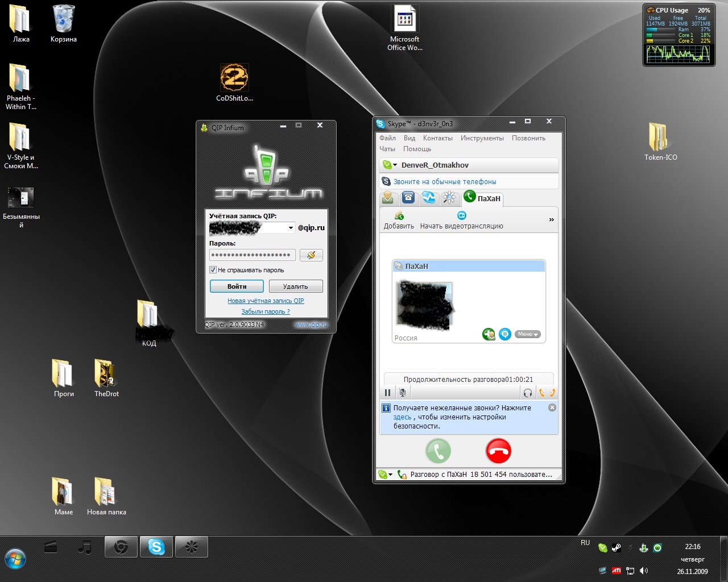Expand more toolbar options chevron in Skype
Screen dimensions: 728x582
[x=551, y=219]
